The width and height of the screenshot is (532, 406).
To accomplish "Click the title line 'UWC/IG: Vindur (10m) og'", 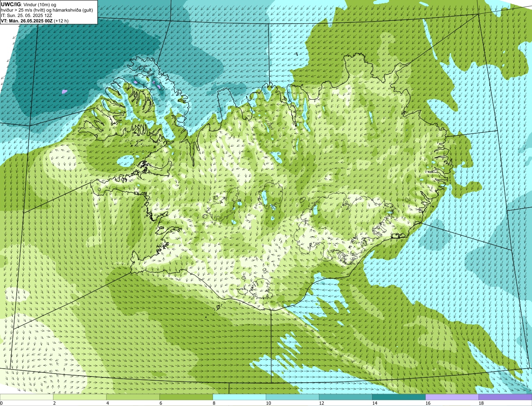I will (28, 4).
